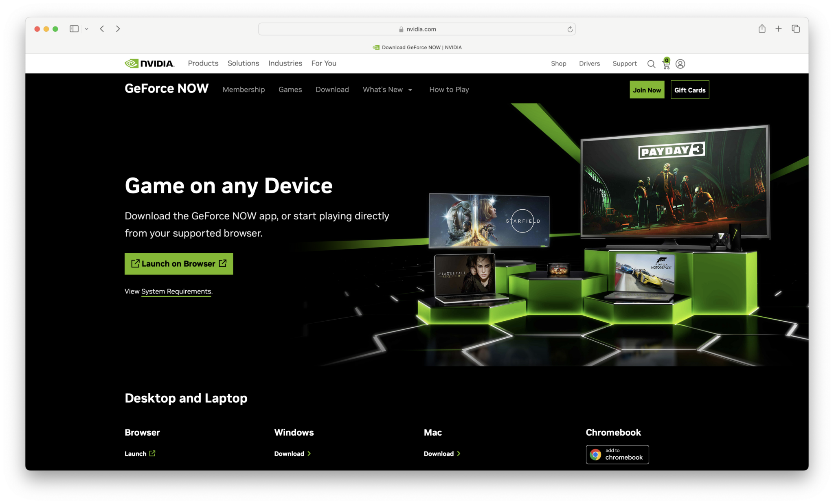Click the Payday 3 TV image
Screen dimensions: 834x504
pyautogui.click(x=674, y=182)
